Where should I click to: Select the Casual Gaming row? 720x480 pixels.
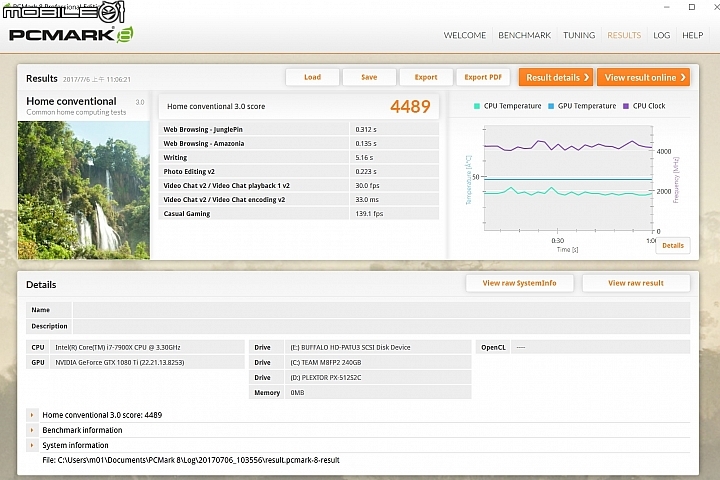point(298,214)
